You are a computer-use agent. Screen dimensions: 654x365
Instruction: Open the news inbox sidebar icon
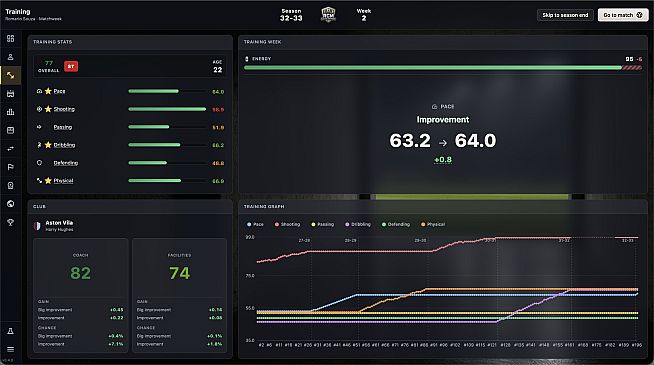10,130
